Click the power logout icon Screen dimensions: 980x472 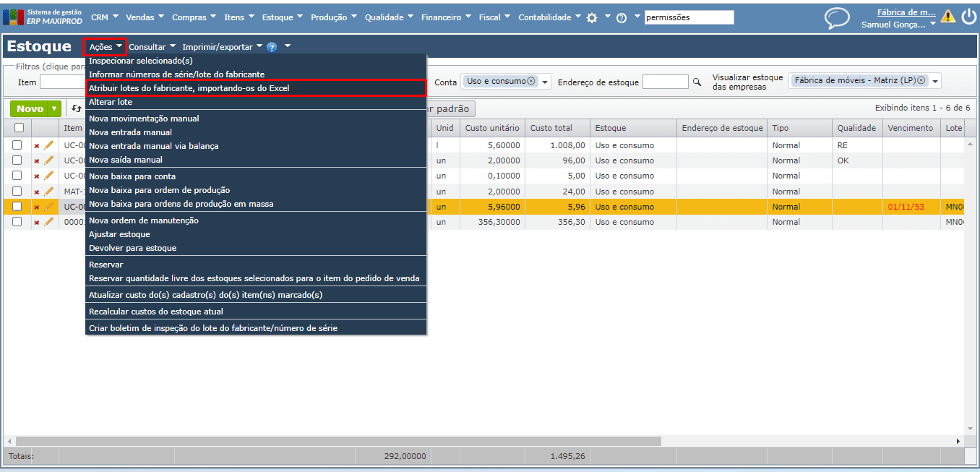pyautogui.click(x=968, y=17)
